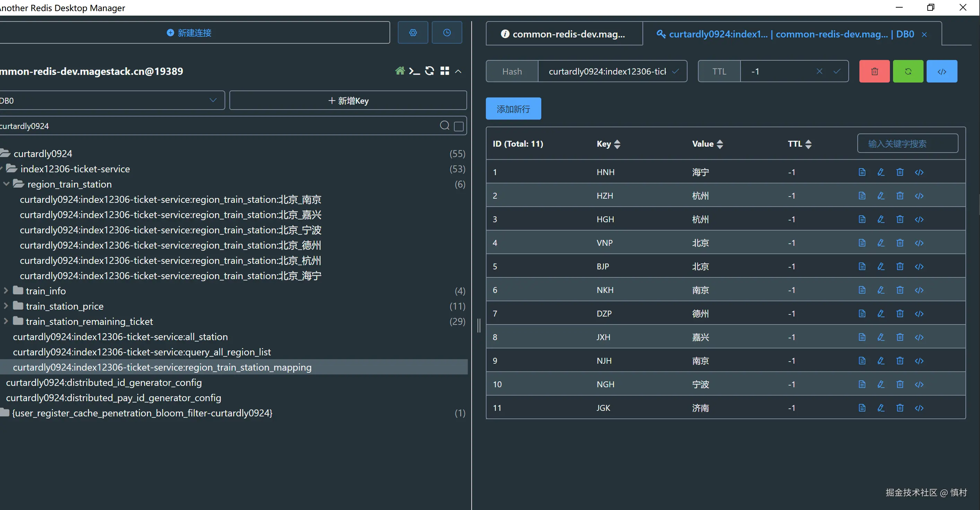The image size is (980, 510).
Task: Delete the JGK row with the trash icon
Action: [x=900, y=408]
